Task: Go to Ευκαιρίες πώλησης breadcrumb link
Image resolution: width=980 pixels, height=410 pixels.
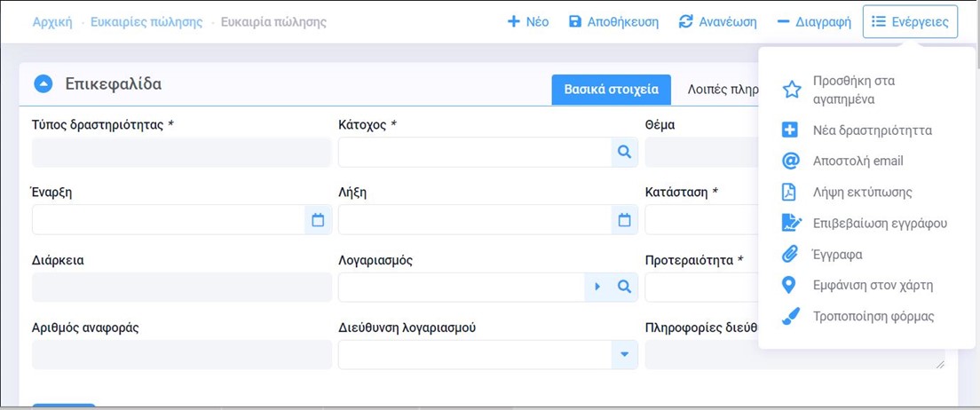Action: (x=146, y=21)
